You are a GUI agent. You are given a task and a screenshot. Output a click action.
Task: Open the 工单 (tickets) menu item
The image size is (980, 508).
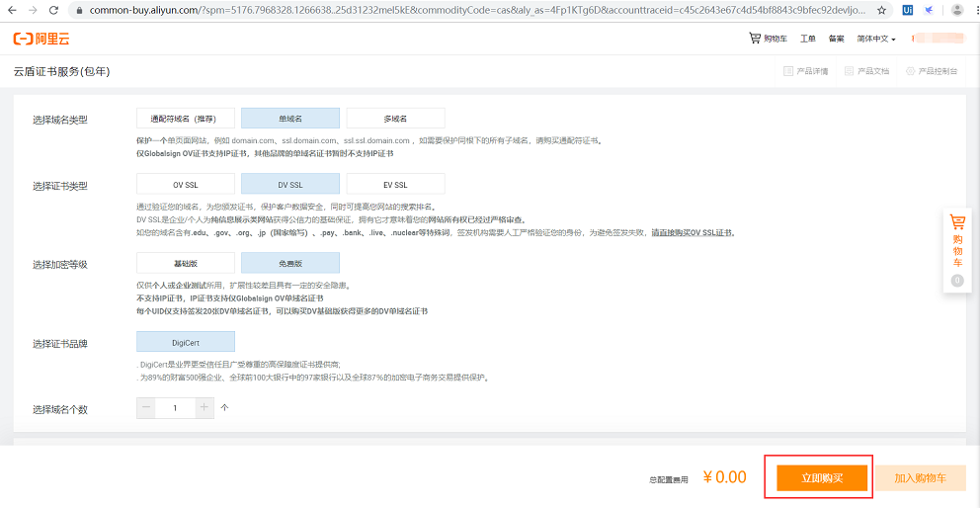[807, 39]
